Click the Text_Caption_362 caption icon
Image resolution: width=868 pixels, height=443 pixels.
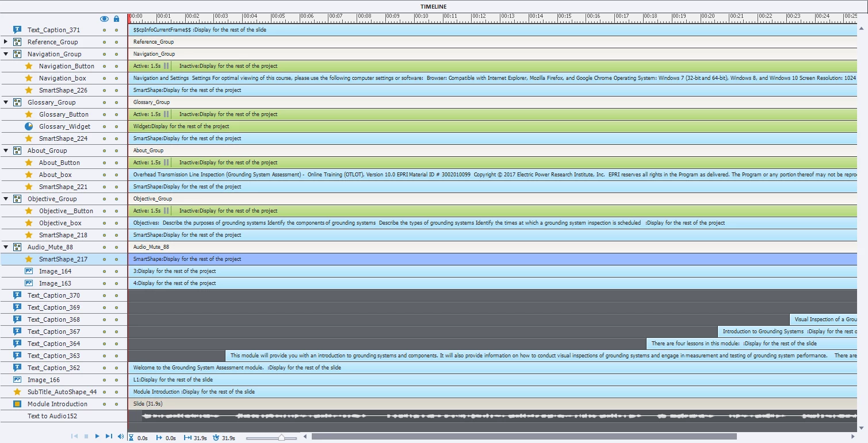(17, 367)
